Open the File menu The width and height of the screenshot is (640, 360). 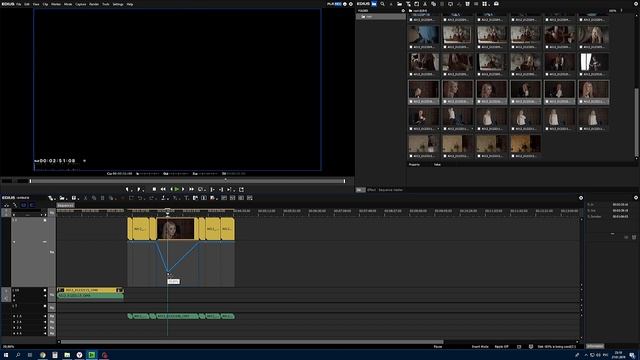pyautogui.click(x=19, y=4)
